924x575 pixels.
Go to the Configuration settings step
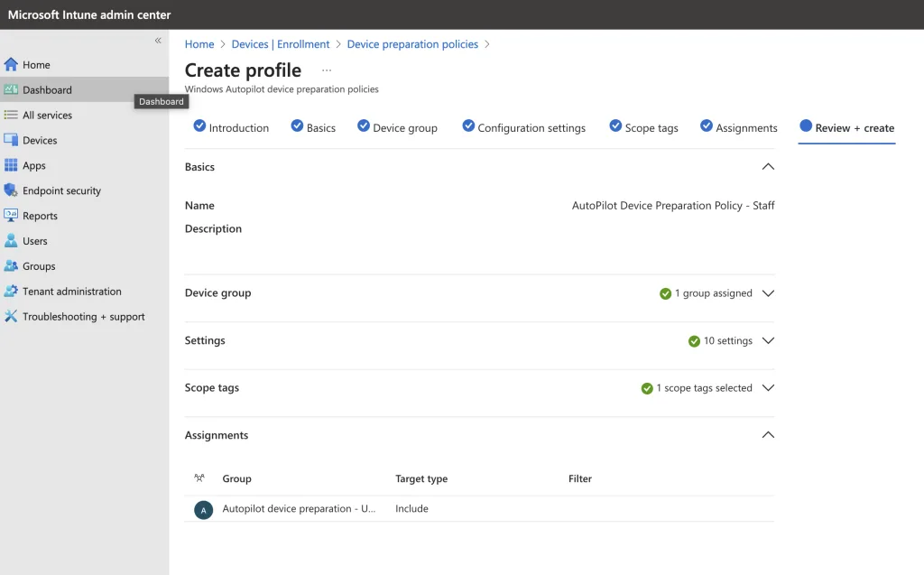(x=531, y=128)
